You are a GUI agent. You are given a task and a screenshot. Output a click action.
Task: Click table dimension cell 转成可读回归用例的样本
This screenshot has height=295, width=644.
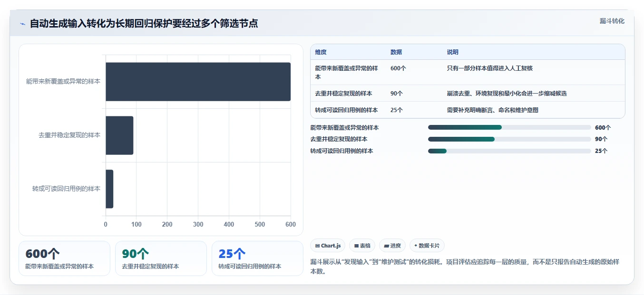click(x=346, y=110)
